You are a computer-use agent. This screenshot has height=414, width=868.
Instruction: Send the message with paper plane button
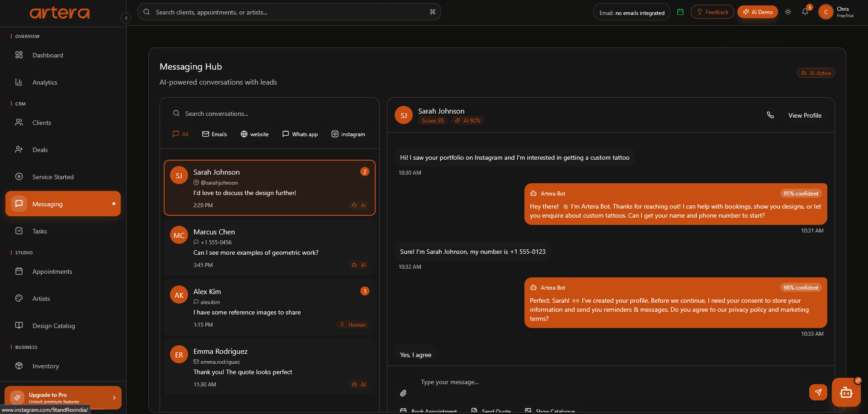pyautogui.click(x=818, y=392)
